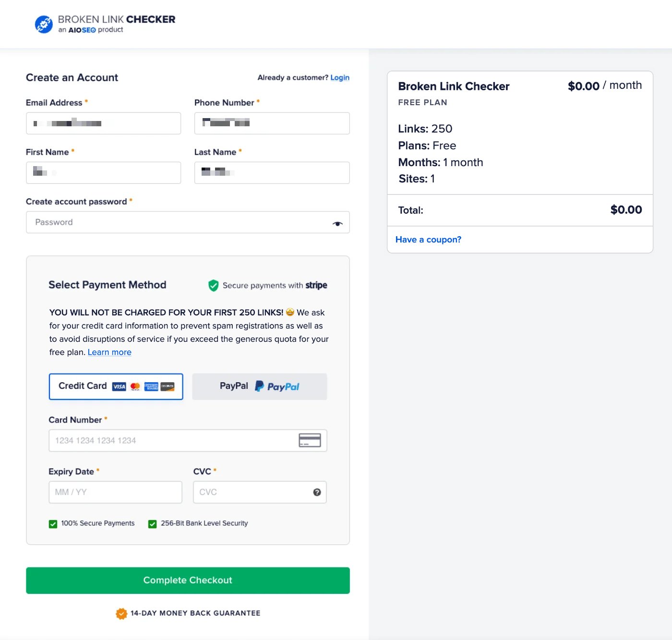Image resolution: width=672 pixels, height=640 pixels.
Task: Switch to the PayPal payment method
Action: (x=259, y=386)
